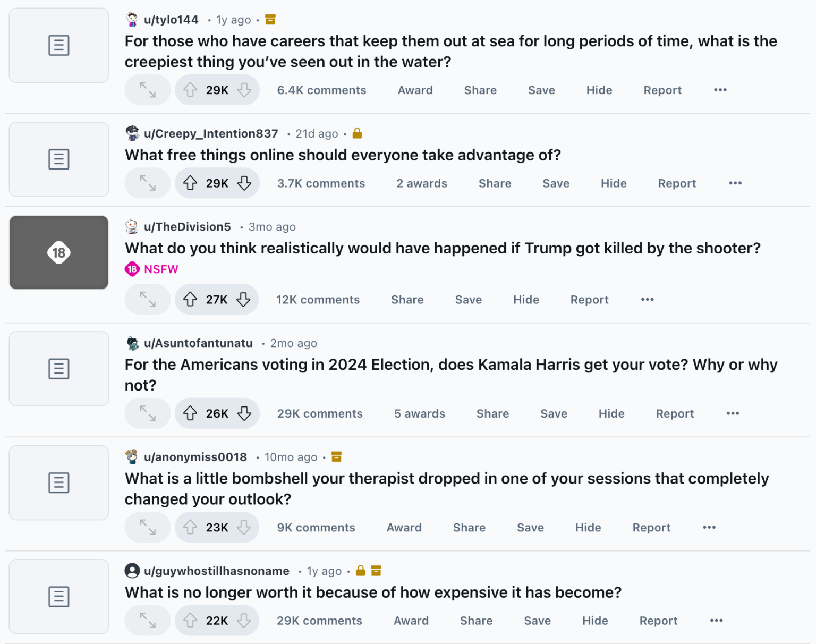Click the NSFW badge on the Trump shooter post
816x644 pixels.
[151, 269]
